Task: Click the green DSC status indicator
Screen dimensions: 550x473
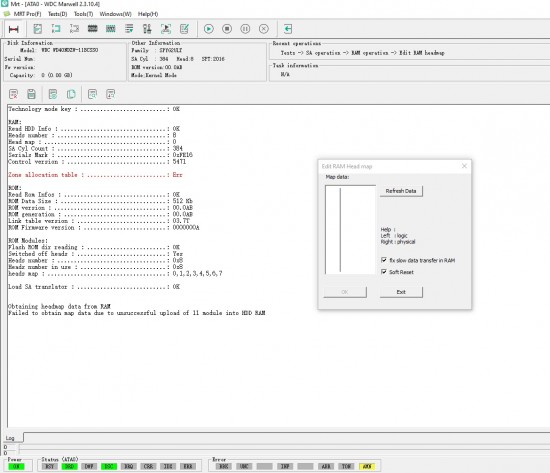Action: click(x=109, y=466)
